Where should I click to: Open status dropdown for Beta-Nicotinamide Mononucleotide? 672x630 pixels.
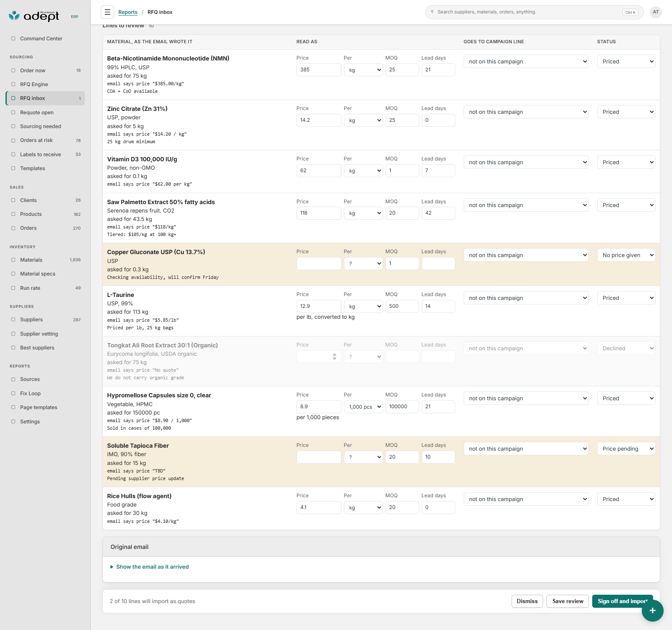point(626,62)
